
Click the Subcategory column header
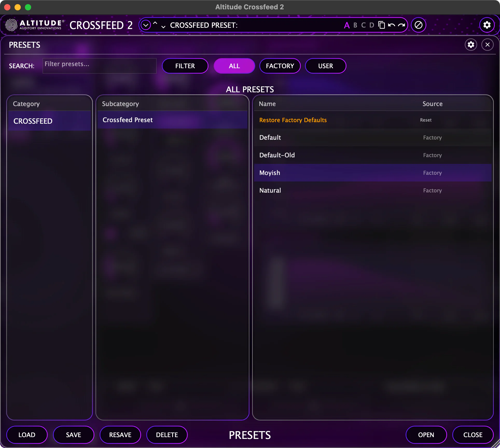point(120,104)
